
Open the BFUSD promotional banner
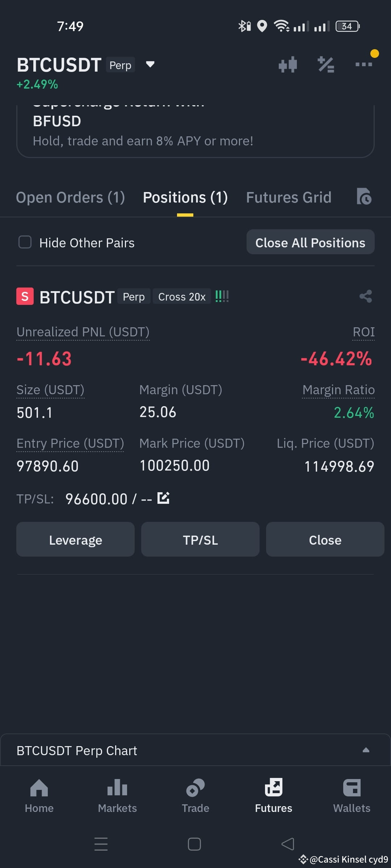click(x=195, y=131)
